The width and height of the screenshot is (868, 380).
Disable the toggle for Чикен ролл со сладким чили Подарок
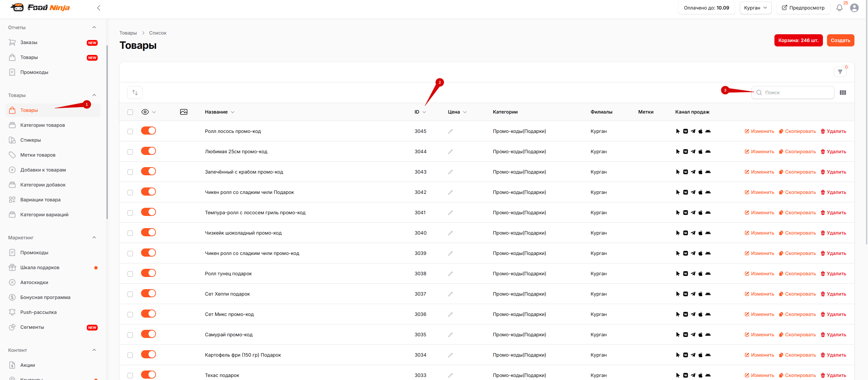coord(149,192)
